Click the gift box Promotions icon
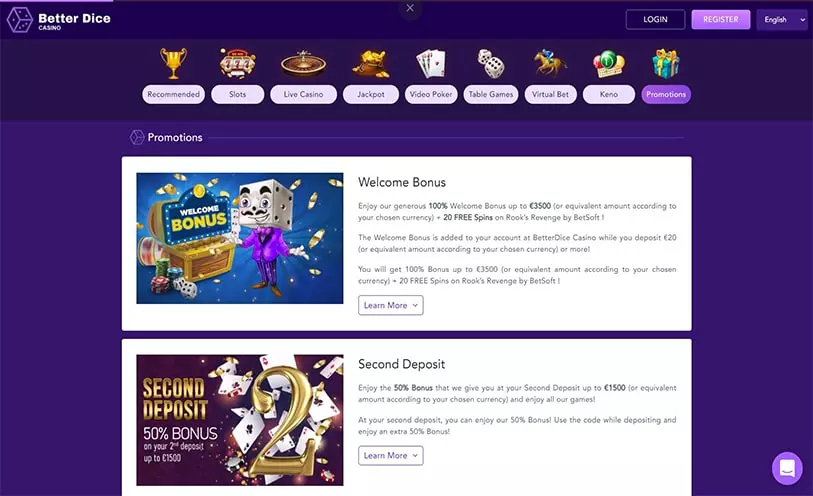This screenshot has height=496, width=813. point(666,64)
